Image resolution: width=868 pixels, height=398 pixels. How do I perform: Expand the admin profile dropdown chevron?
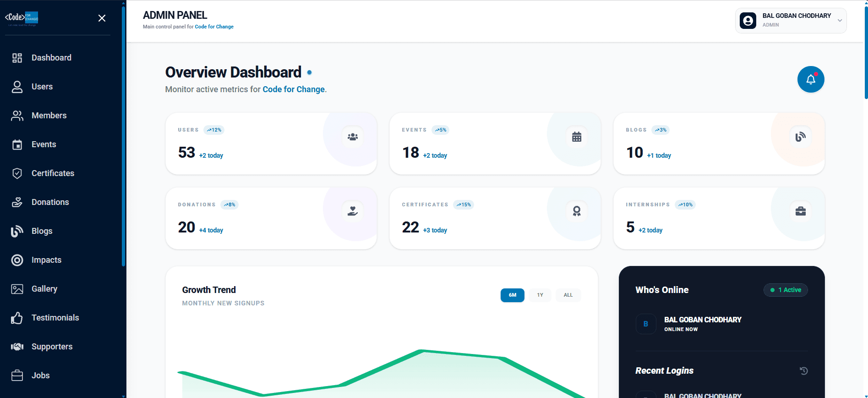(840, 21)
